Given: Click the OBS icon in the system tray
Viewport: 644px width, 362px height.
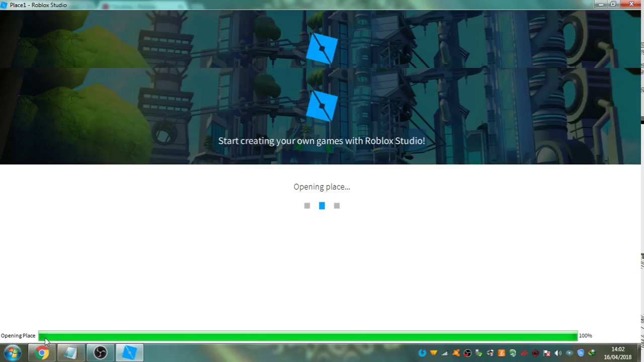Looking at the screenshot, I should [x=467, y=353].
